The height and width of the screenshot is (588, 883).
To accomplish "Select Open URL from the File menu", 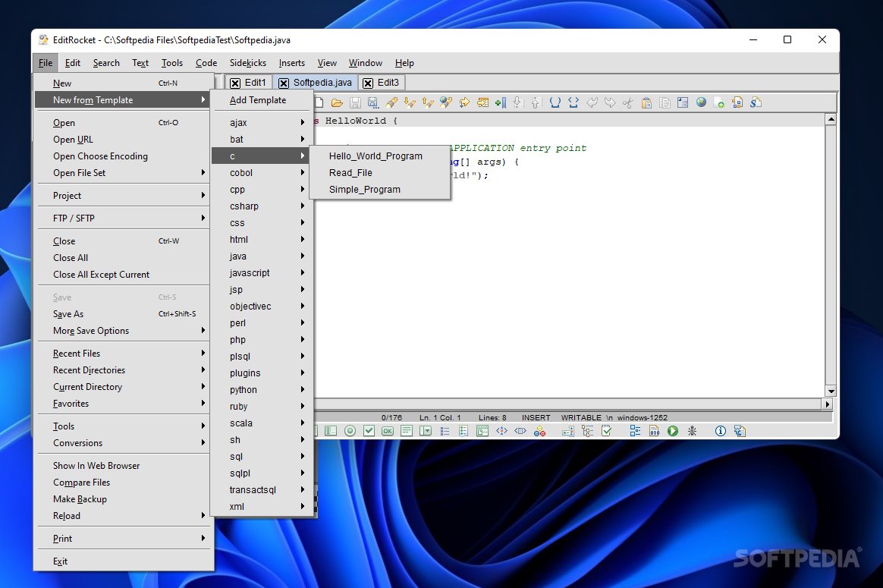I will (x=124, y=139).
